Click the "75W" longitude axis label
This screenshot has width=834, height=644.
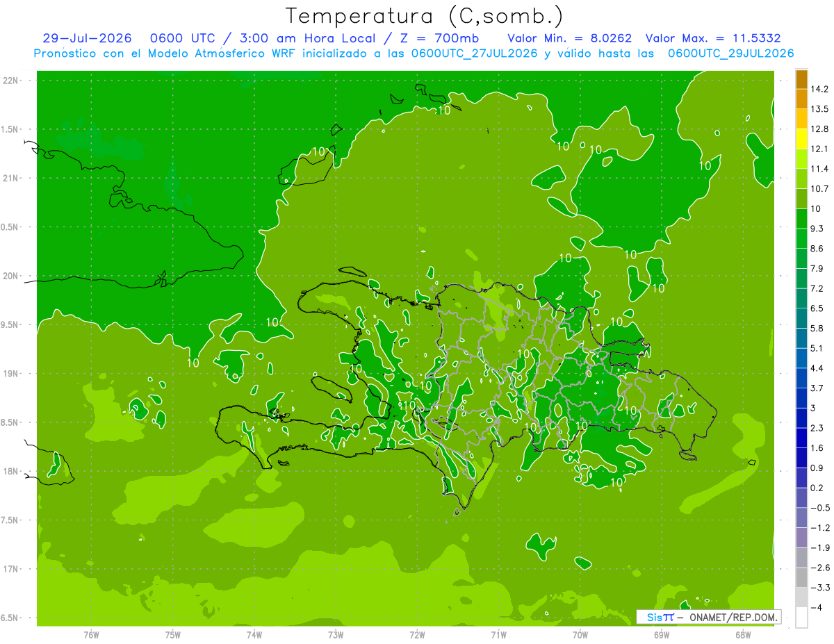tap(173, 634)
